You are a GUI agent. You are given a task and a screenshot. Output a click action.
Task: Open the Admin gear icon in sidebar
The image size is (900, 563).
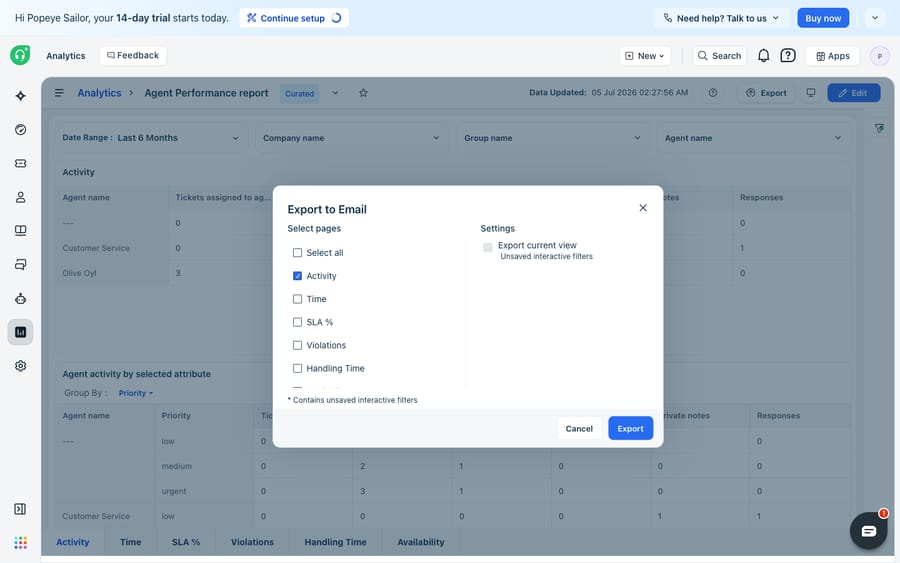coord(21,366)
